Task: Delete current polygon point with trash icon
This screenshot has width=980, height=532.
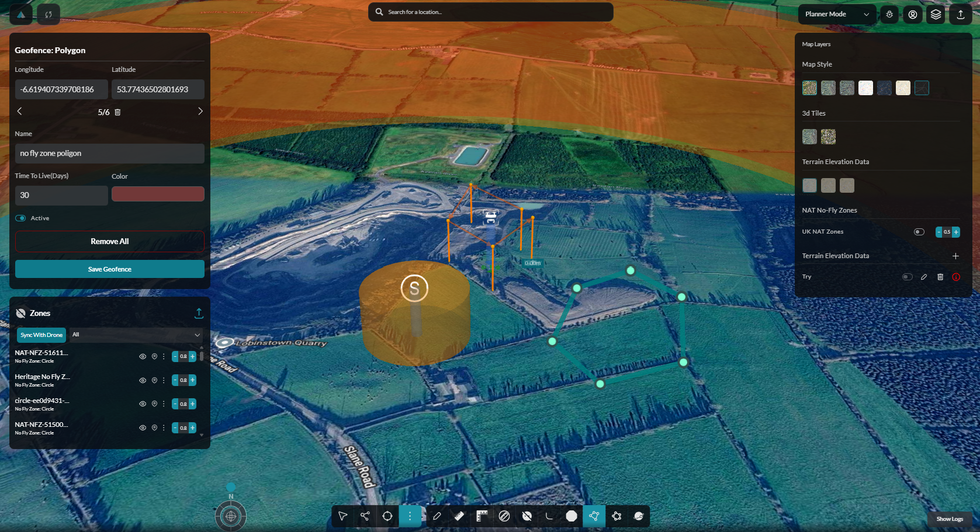Action: click(117, 112)
